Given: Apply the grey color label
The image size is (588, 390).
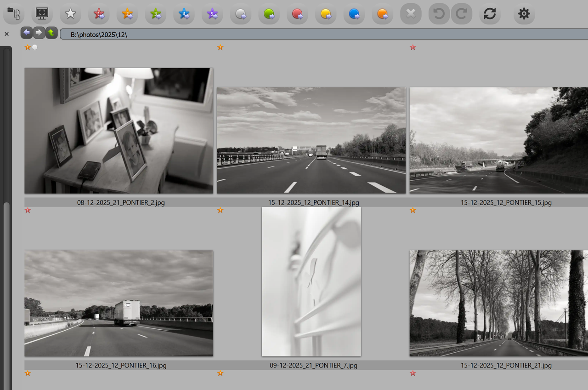Looking at the screenshot, I should coord(241,14).
